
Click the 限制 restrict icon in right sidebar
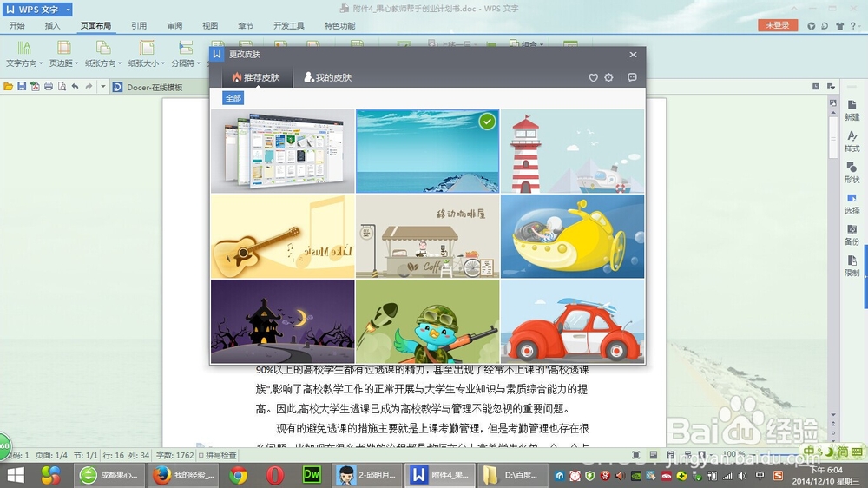[852, 266]
